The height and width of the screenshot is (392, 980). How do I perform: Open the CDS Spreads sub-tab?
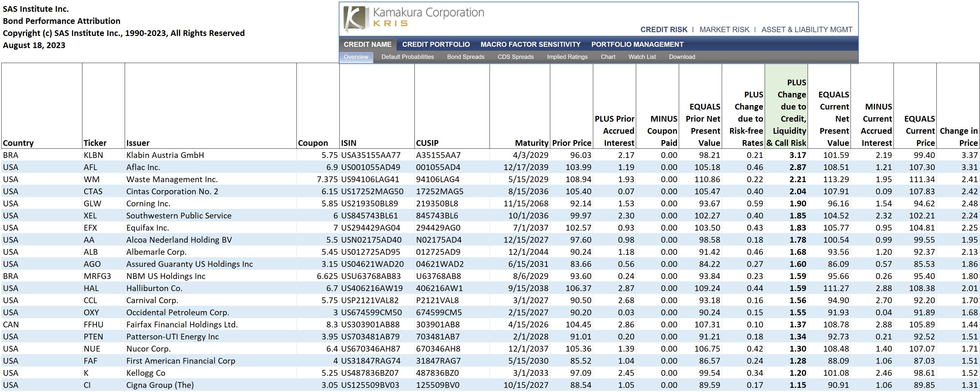tap(516, 57)
